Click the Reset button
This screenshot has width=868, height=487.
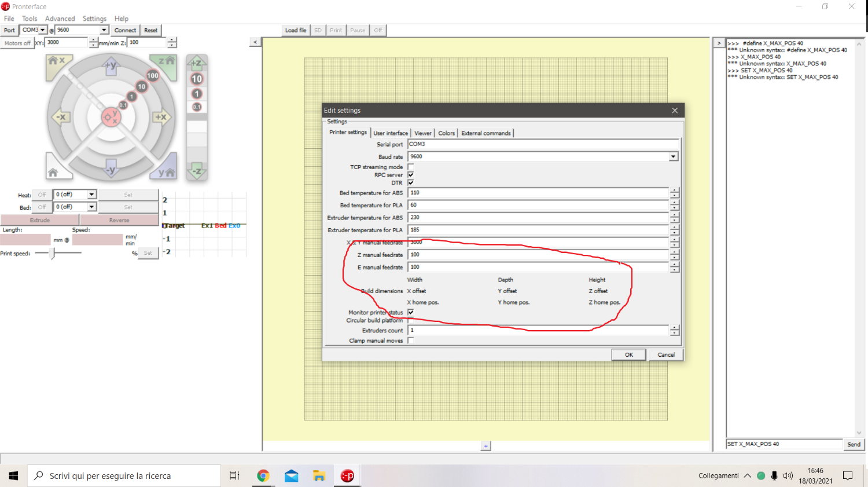point(151,30)
